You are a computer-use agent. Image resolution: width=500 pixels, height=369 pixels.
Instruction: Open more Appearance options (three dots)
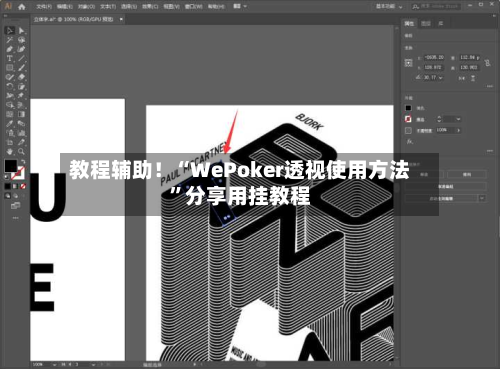[x=489, y=151]
